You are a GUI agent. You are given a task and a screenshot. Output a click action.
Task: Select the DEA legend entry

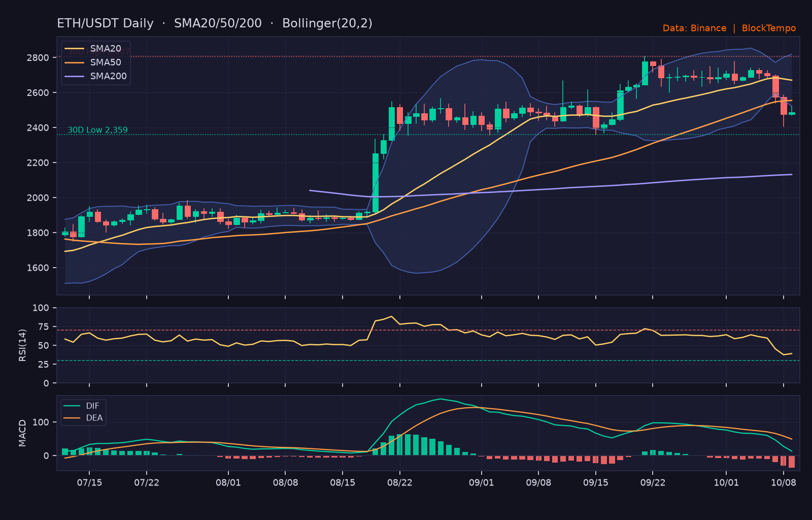pyautogui.click(x=83, y=418)
